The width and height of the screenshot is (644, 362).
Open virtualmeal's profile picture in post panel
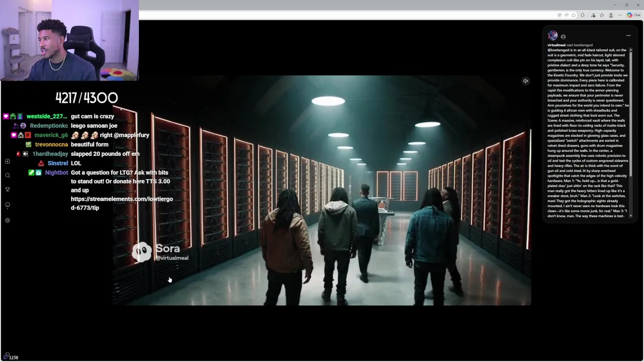pyautogui.click(x=552, y=35)
